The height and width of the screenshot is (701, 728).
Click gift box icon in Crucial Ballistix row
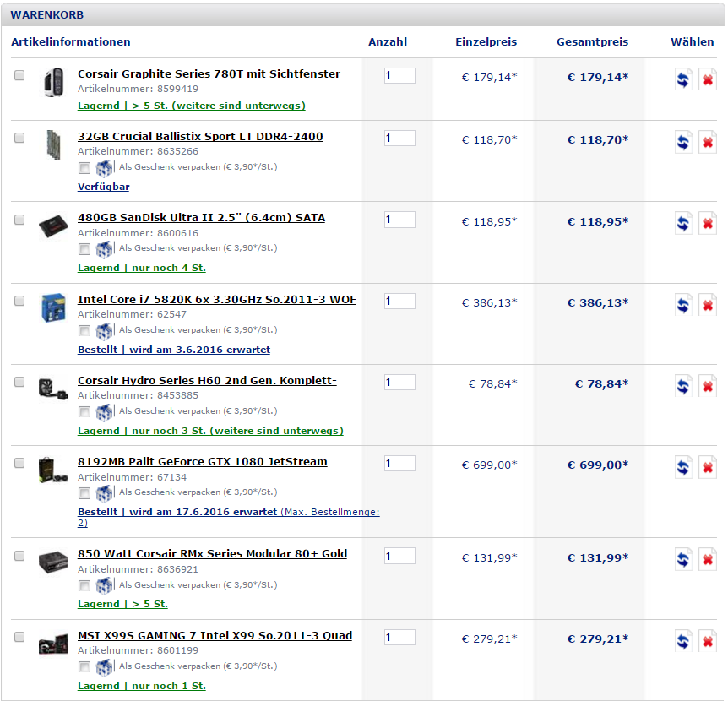105,168
